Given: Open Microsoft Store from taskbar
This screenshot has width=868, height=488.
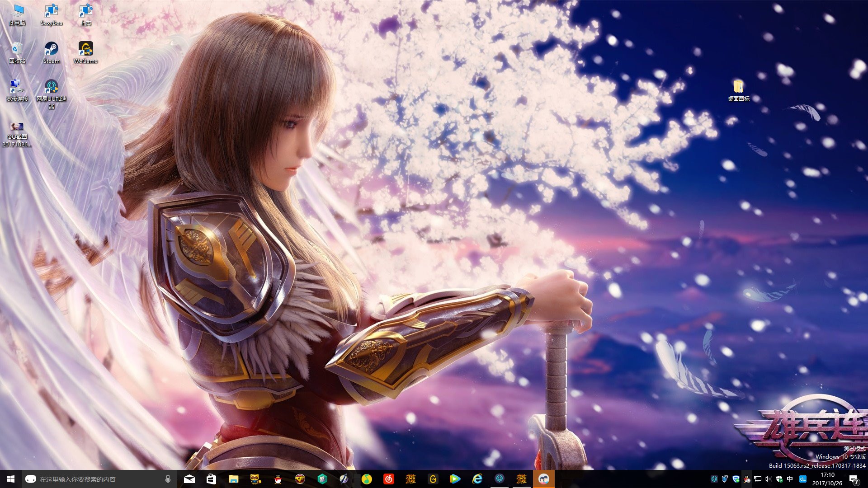Looking at the screenshot, I should coord(211,479).
